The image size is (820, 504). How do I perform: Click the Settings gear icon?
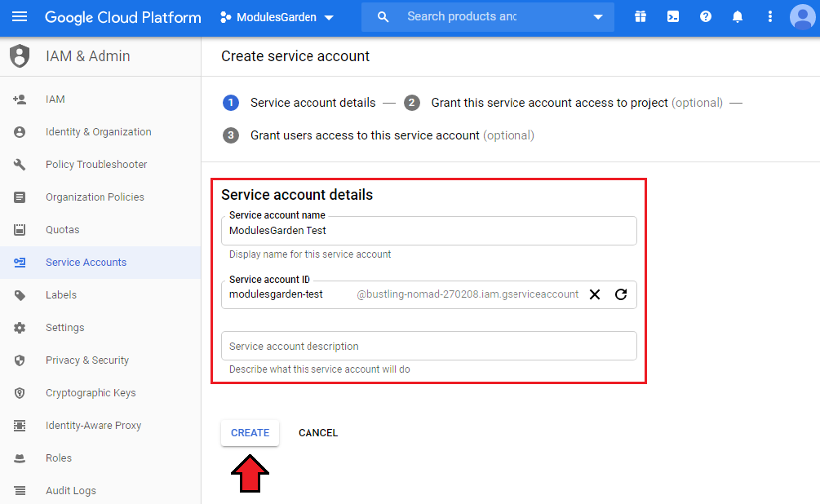(20, 328)
